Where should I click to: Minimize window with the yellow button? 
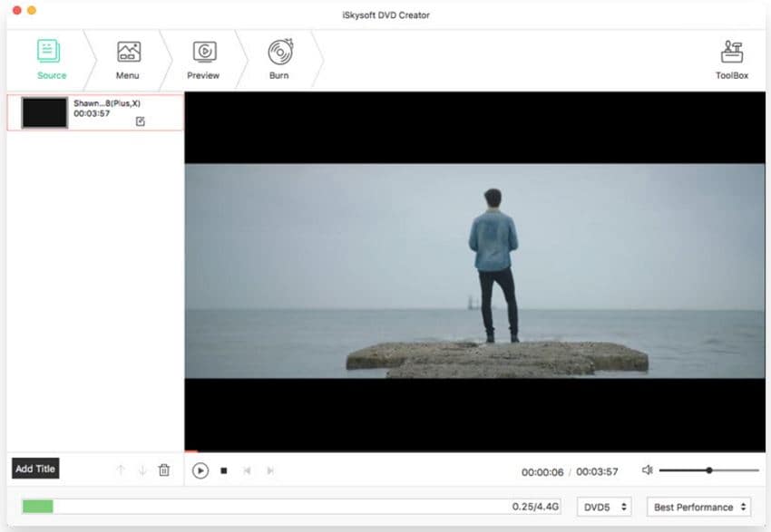coord(32,10)
